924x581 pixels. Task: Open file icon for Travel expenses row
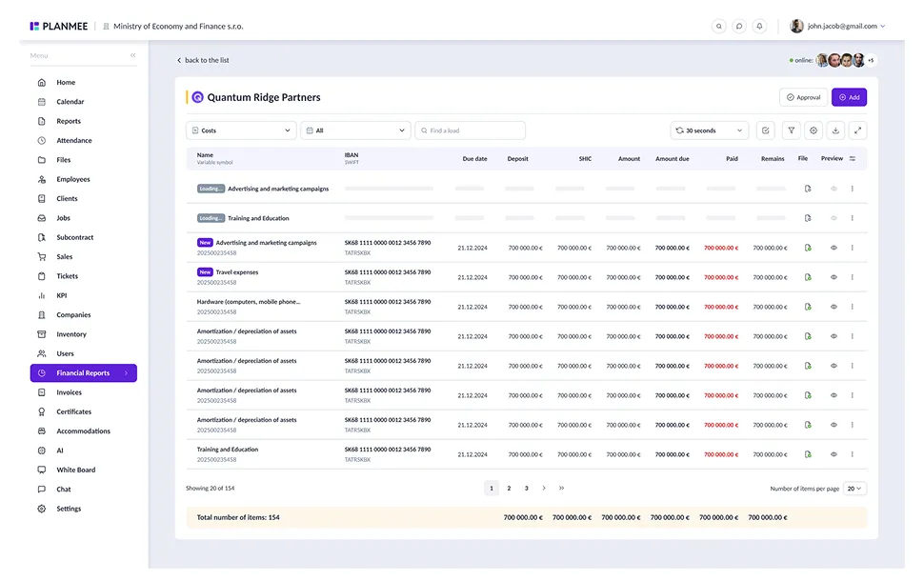click(808, 277)
